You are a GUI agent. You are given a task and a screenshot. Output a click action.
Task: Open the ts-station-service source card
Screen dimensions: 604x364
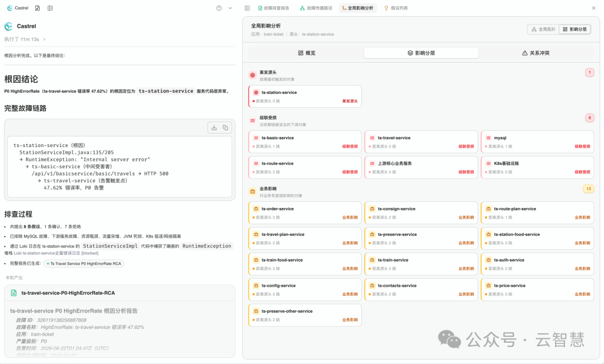pyautogui.click(x=305, y=96)
